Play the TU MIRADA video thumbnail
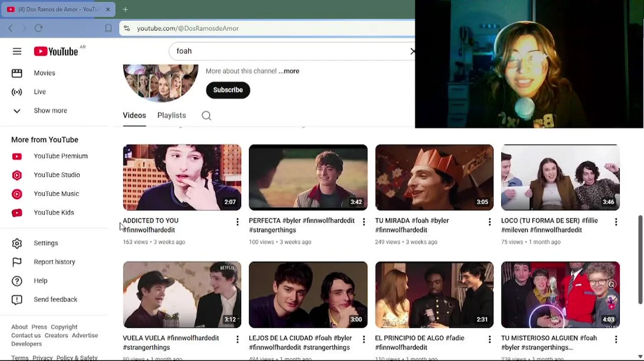The width and height of the screenshot is (644, 361). pyautogui.click(x=434, y=177)
